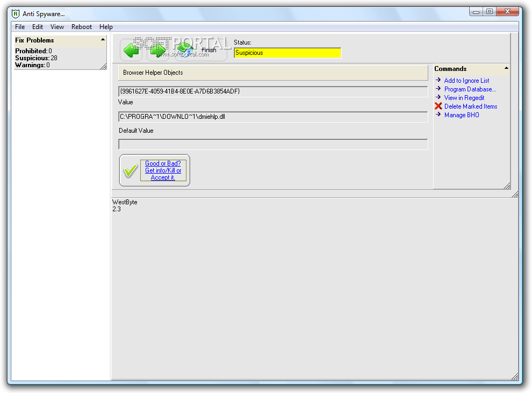The width and height of the screenshot is (532, 393).
Task: Open the View menu
Action: [57, 27]
